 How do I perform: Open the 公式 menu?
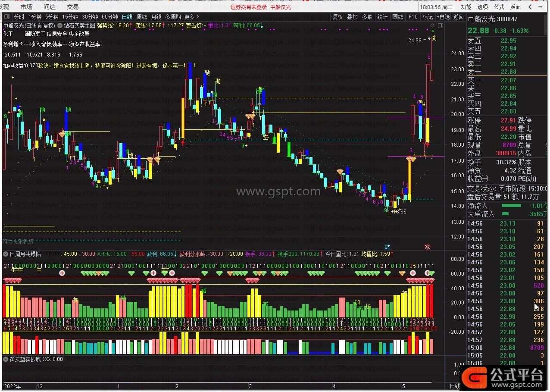(x=499, y=7)
